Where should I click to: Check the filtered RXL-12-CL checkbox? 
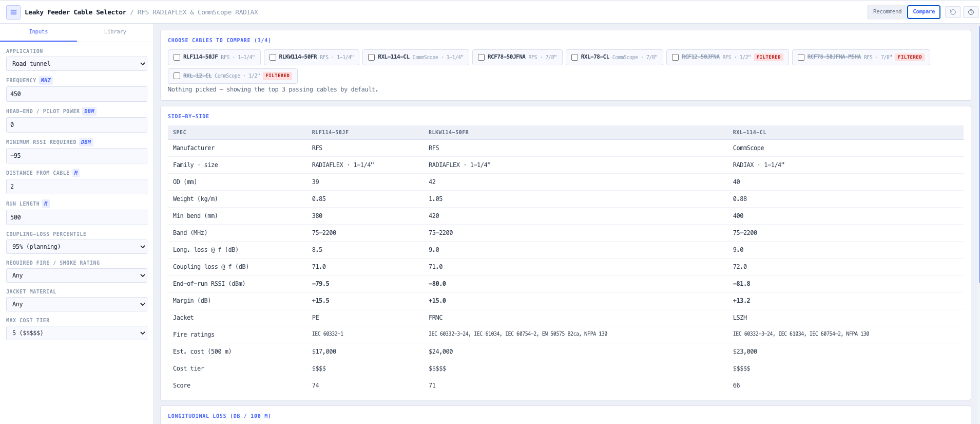(x=177, y=76)
